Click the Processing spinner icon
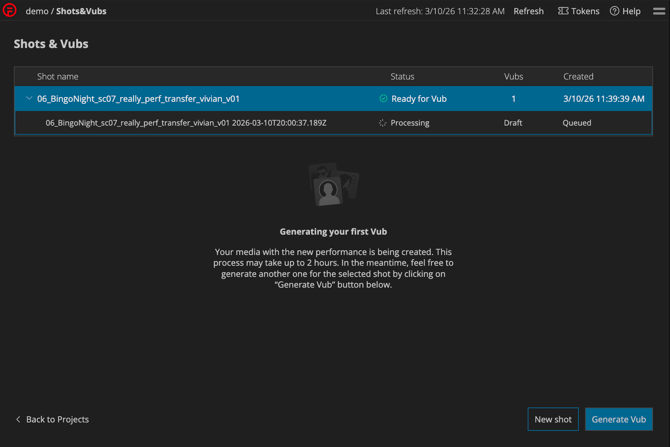 pyautogui.click(x=383, y=123)
